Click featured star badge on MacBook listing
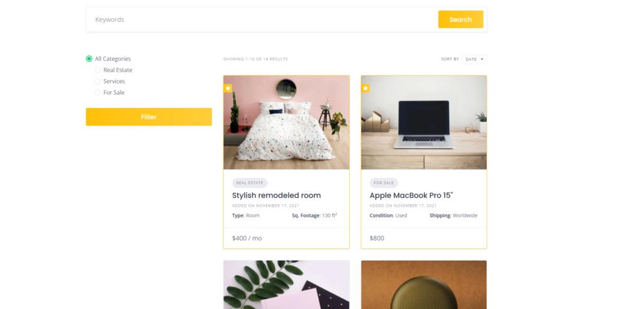Screen dimensions: 644x309 tap(365, 88)
